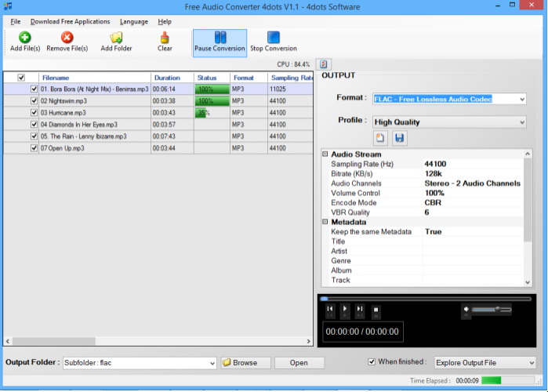Image resolution: width=548 pixels, height=392 pixels.
Task: Open the Explore Output File dropdown
Action: (x=532, y=363)
